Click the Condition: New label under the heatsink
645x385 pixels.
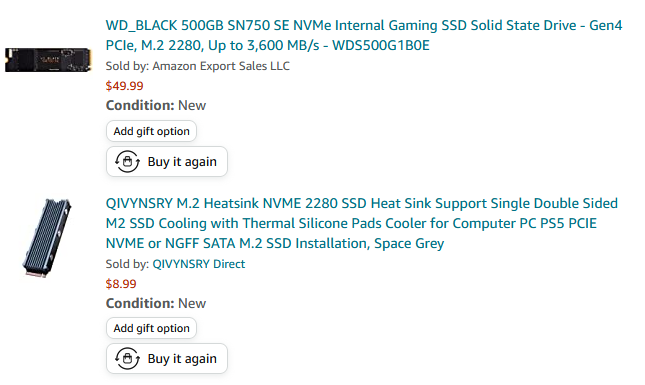pyautogui.click(x=156, y=303)
